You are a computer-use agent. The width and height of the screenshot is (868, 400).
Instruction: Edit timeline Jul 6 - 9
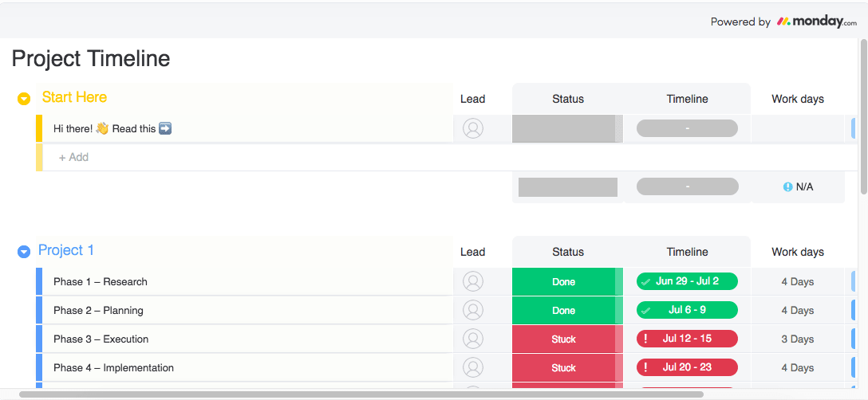(687, 310)
